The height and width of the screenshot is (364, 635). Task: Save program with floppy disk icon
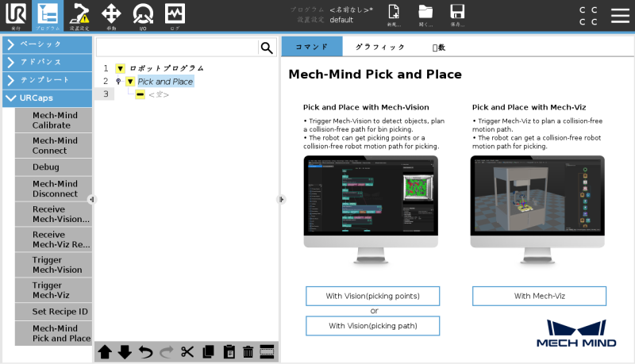tap(457, 15)
